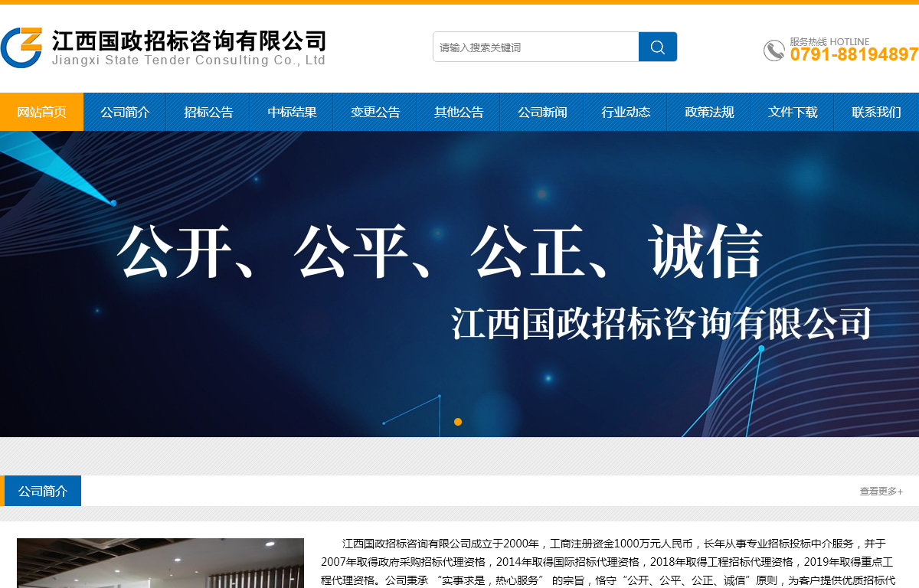The width and height of the screenshot is (919, 588).
Task: Click Jiangxi State Tender Consulting subtitle
Action: point(188,60)
